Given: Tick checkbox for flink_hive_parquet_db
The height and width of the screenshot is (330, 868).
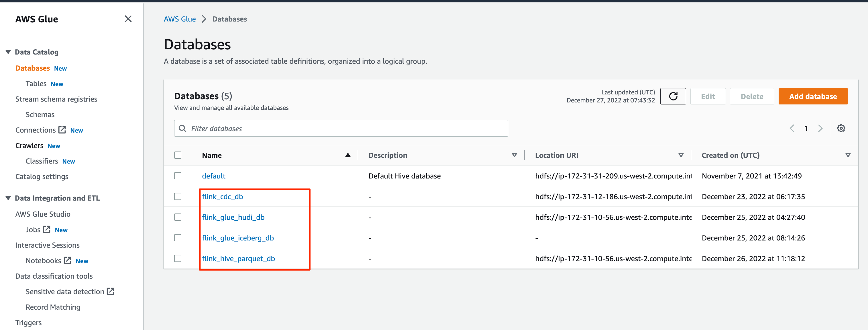Looking at the screenshot, I should [x=178, y=259].
